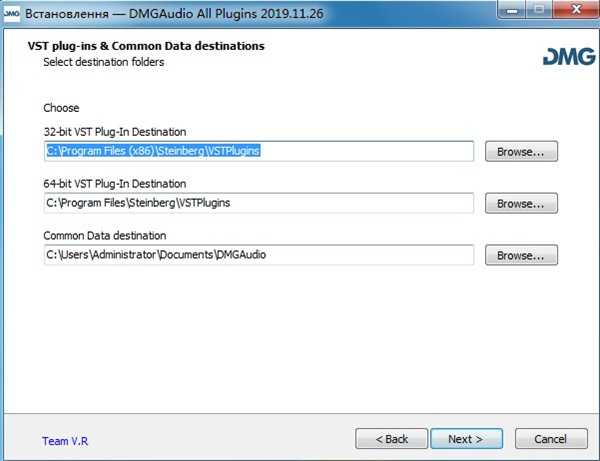Click the disabled maximize button
The image size is (600, 461).
click(539, 10)
